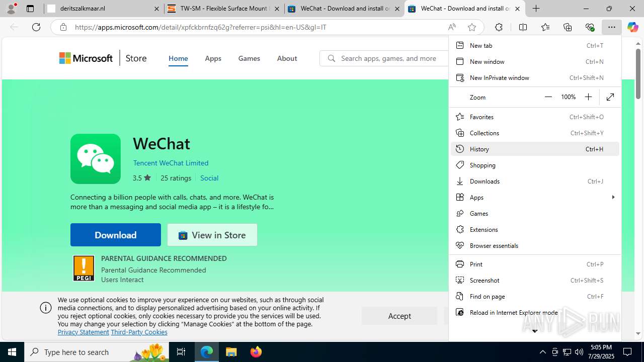Open the Privacy Statement link

(x=84, y=332)
